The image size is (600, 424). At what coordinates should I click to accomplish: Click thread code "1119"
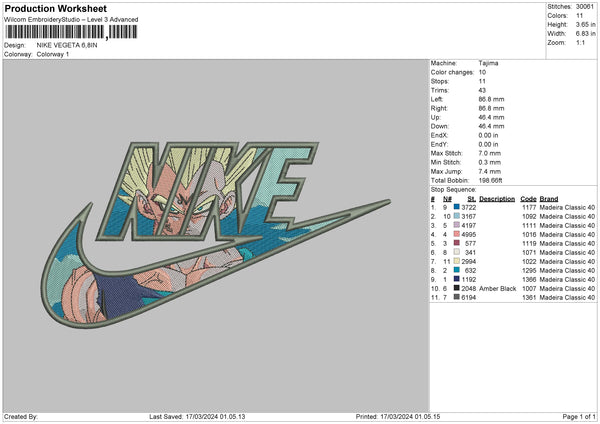529,243
